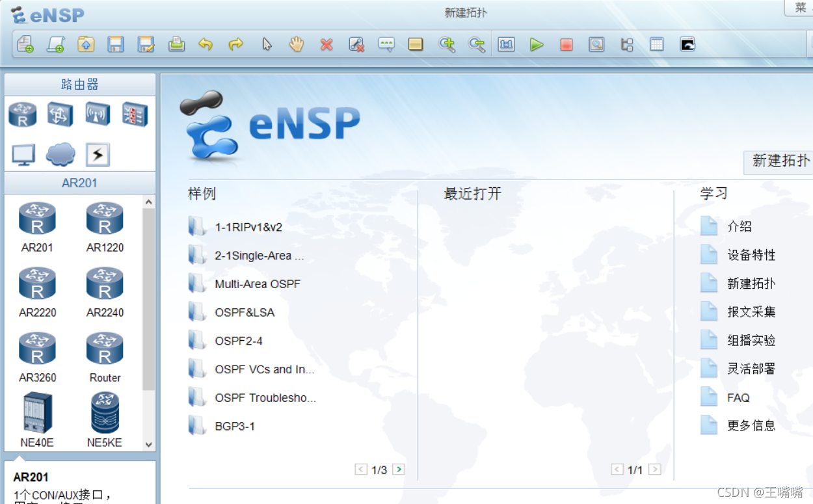
Task: Pick the NE5KE device model
Action: [105, 420]
